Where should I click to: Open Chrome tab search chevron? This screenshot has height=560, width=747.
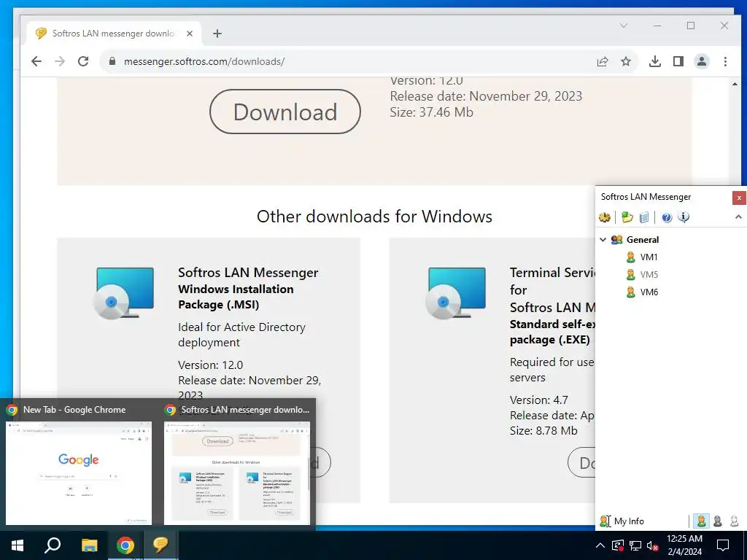tap(624, 26)
